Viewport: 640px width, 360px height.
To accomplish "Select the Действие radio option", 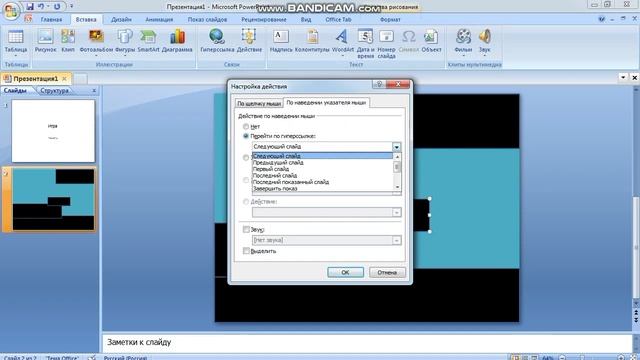I will pyautogui.click(x=246, y=202).
